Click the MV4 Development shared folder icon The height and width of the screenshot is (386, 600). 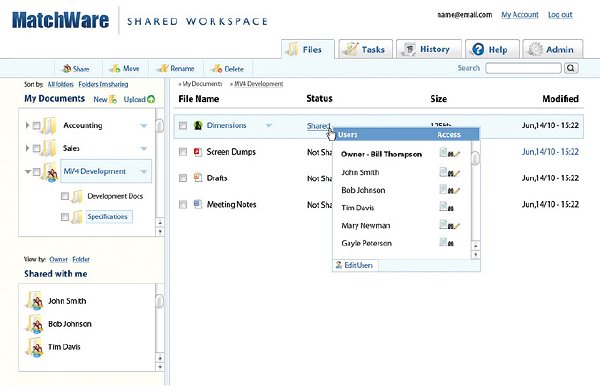pyautogui.click(x=50, y=172)
